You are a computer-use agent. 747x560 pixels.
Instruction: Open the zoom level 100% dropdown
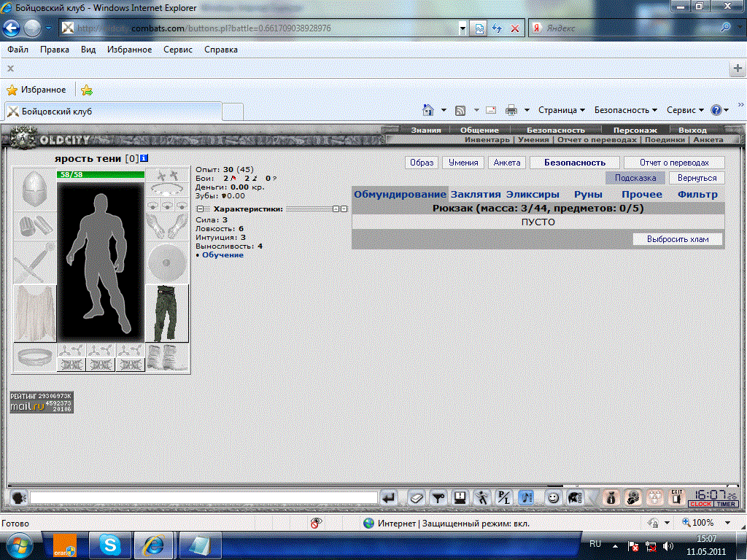coord(727,523)
